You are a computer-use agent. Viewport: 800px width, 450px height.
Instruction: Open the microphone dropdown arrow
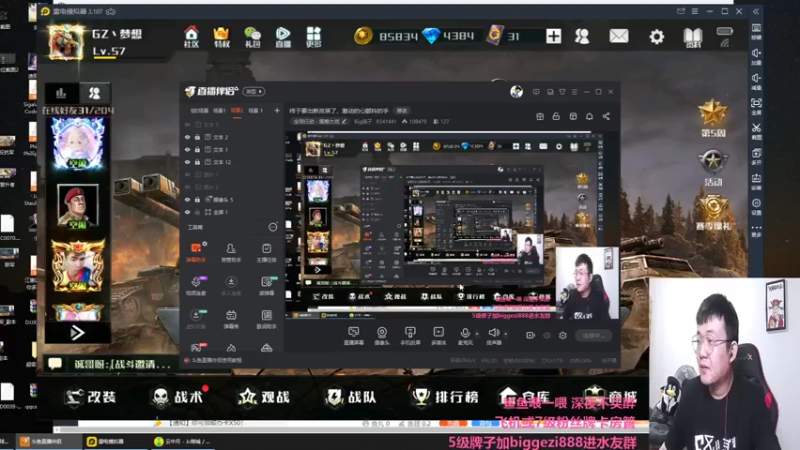477,334
